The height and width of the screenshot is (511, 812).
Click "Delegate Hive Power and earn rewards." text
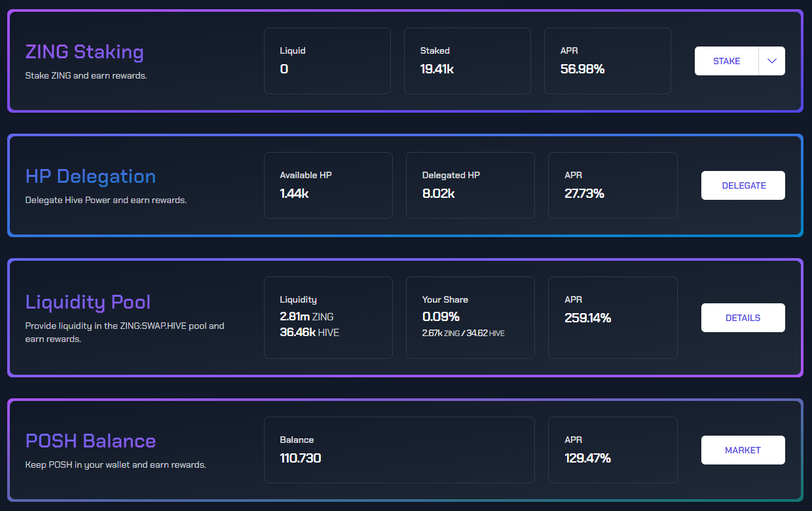coord(106,200)
